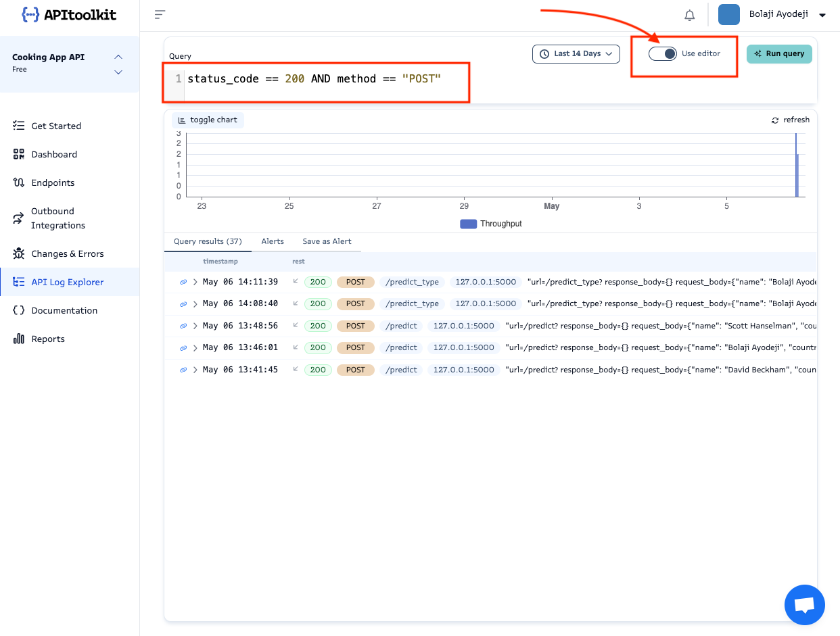Viewport: 840px width, 636px height.
Task: Click the refresh icon above the chart
Action: (x=775, y=120)
